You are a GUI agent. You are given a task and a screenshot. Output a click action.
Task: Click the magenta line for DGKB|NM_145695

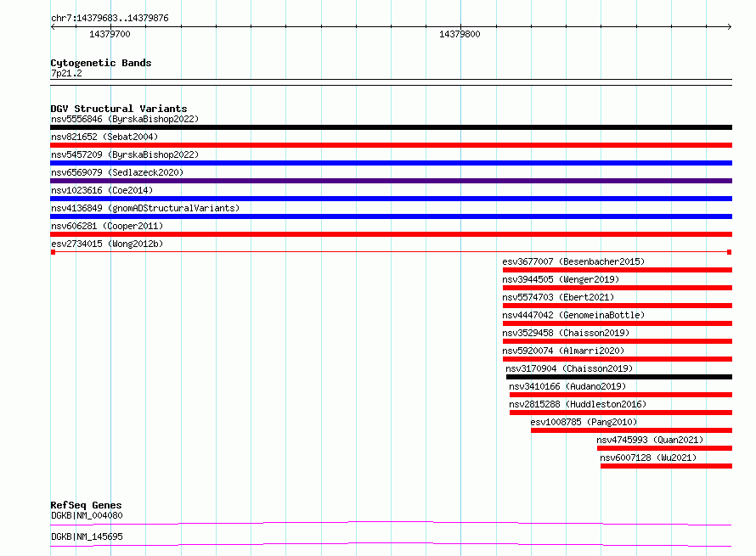point(391,544)
